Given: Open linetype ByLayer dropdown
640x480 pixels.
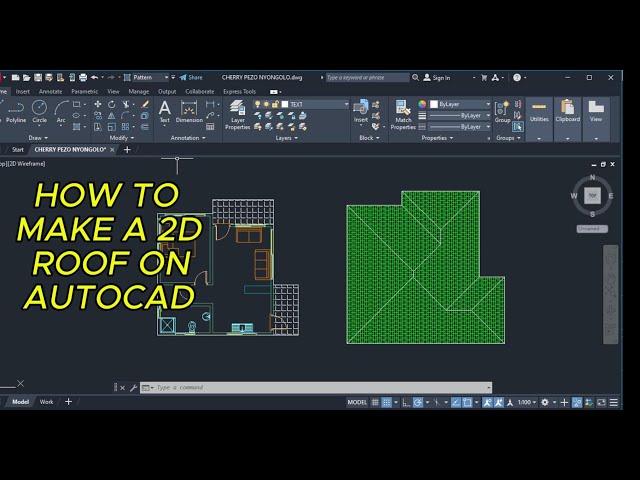Looking at the screenshot, I should click(x=460, y=127).
